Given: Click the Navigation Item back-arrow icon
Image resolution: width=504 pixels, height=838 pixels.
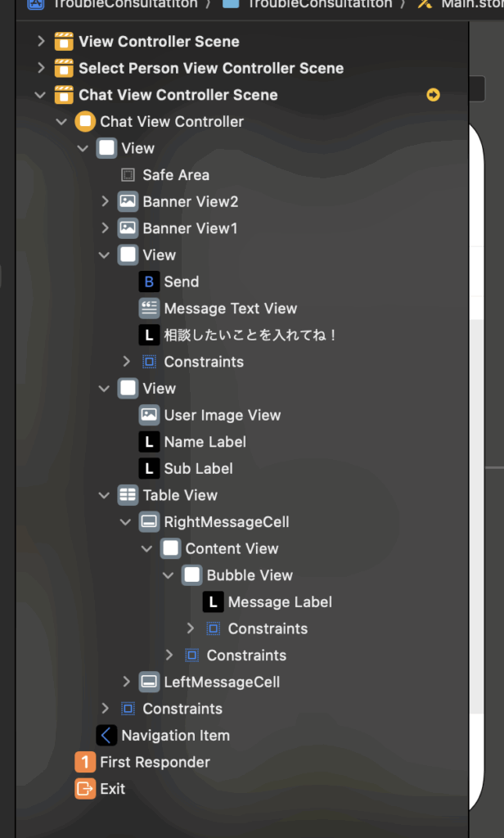Looking at the screenshot, I should click(x=106, y=735).
